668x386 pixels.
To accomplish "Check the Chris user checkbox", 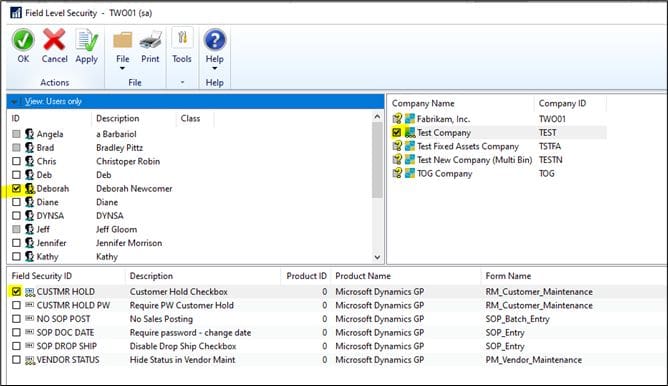I will pos(16,161).
